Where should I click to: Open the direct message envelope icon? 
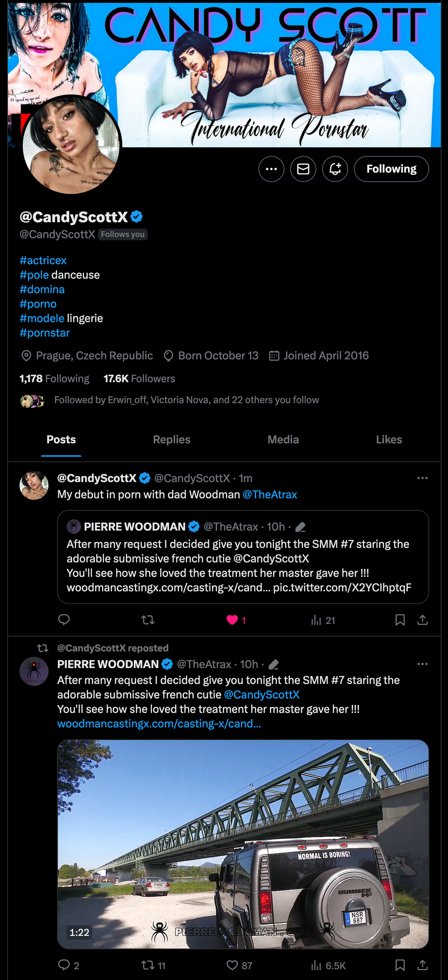pos(303,169)
